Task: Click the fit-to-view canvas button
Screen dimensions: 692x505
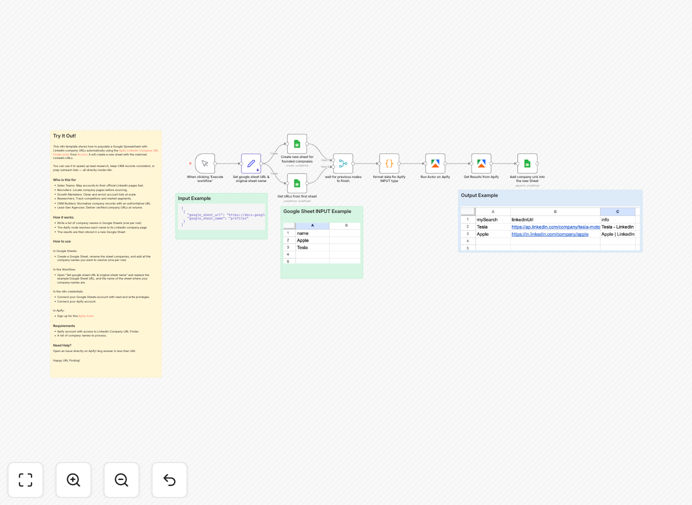Action: point(26,480)
